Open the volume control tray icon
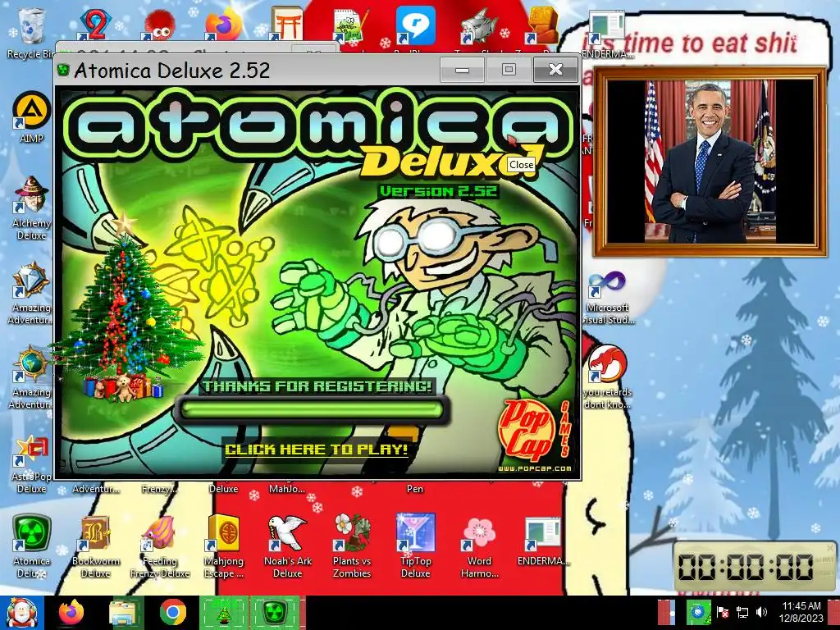The width and height of the screenshot is (840, 630). pos(761,612)
